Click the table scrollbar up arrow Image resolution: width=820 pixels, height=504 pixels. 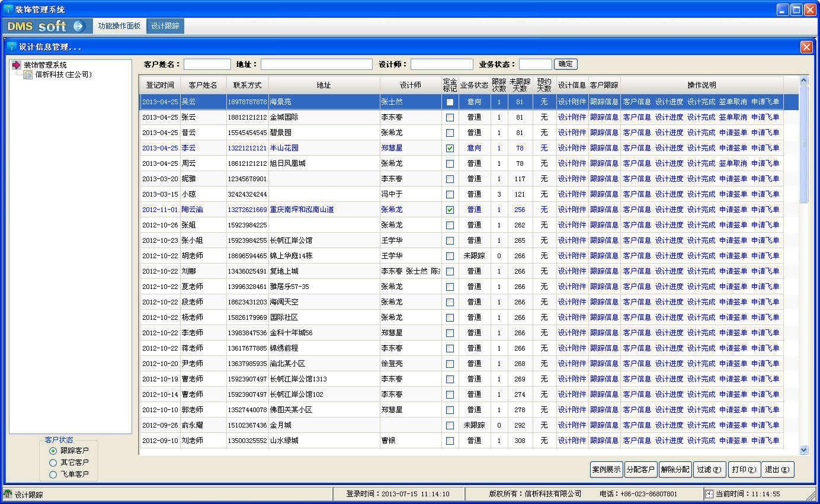click(x=804, y=81)
